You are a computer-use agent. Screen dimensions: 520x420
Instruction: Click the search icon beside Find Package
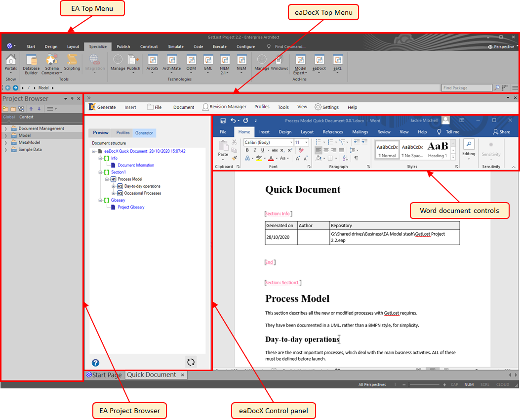pyautogui.click(x=497, y=88)
